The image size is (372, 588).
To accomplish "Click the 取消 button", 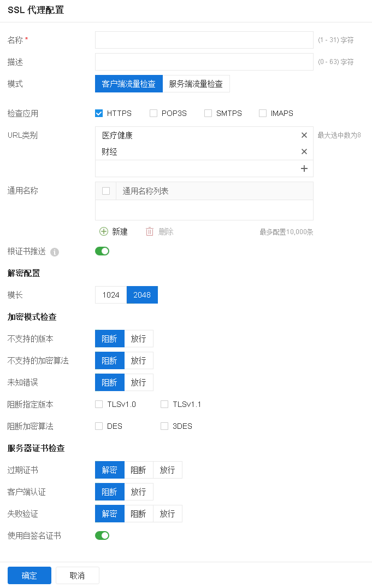I will point(77,575).
